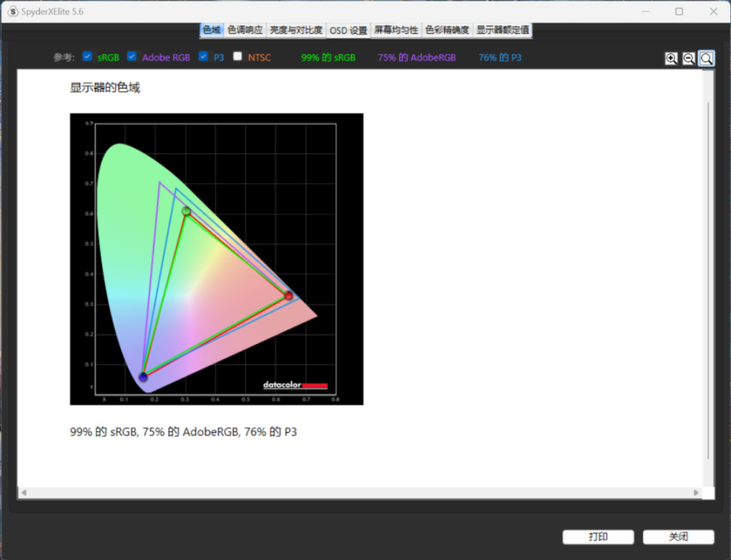Viewport: 731px width, 560px height.
Task: Click the green primary marker on the gamut chart
Action: (x=186, y=211)
